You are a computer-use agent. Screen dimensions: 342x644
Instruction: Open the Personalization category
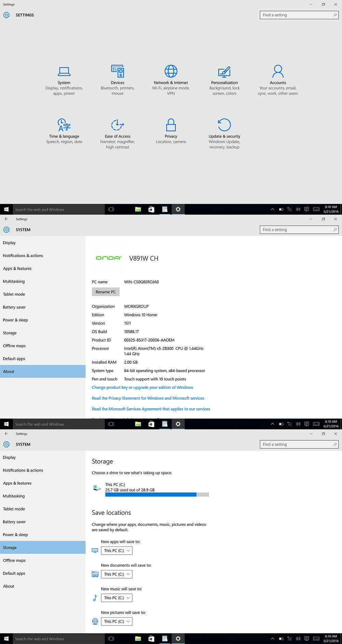pos(224,81)
